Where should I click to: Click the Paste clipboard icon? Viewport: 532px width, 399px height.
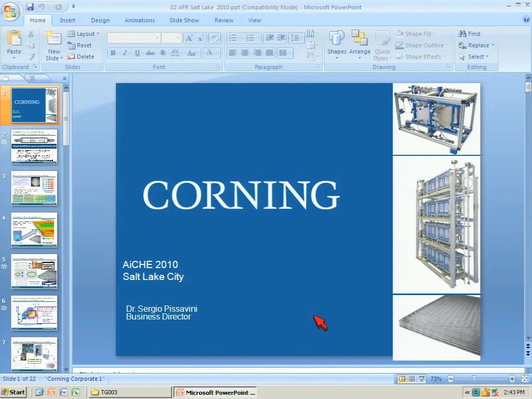click(x=14, y=38)
